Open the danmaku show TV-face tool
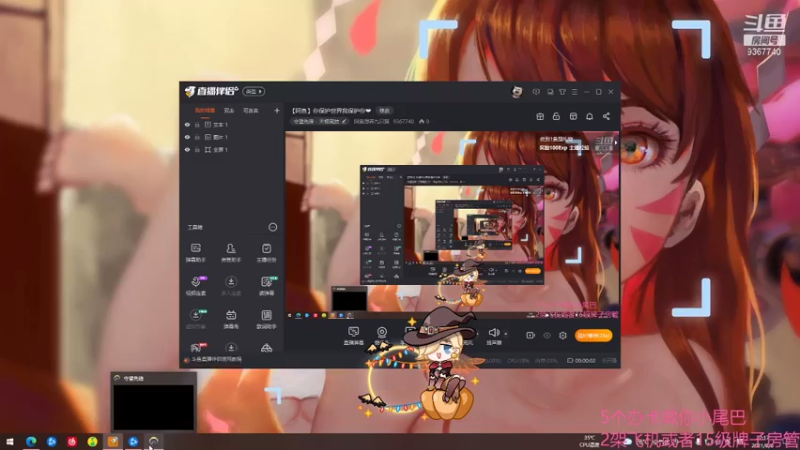Viewport: 800px width, 450px height. pyautogui.click(x=231, y=319)
